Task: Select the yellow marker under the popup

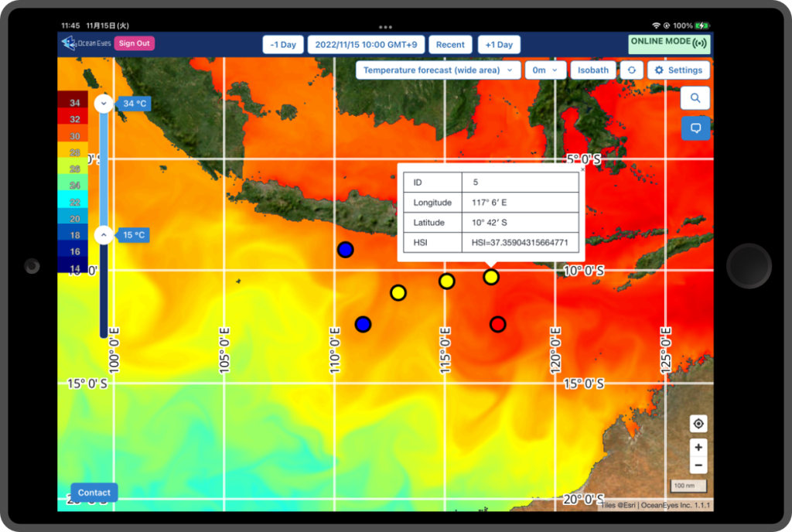Action: click(491, 277)
